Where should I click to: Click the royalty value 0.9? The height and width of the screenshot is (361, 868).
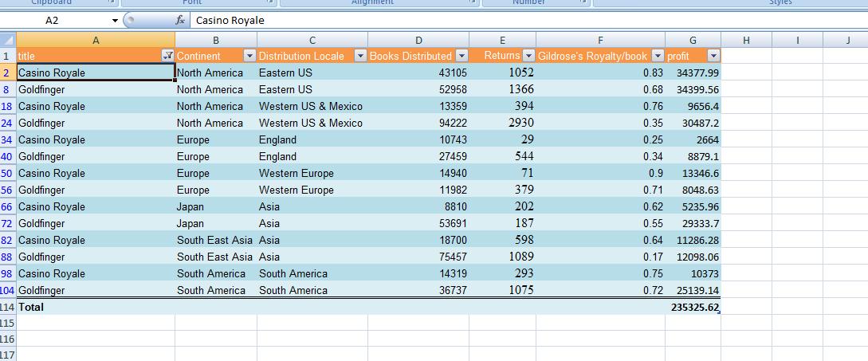point(601,173)
